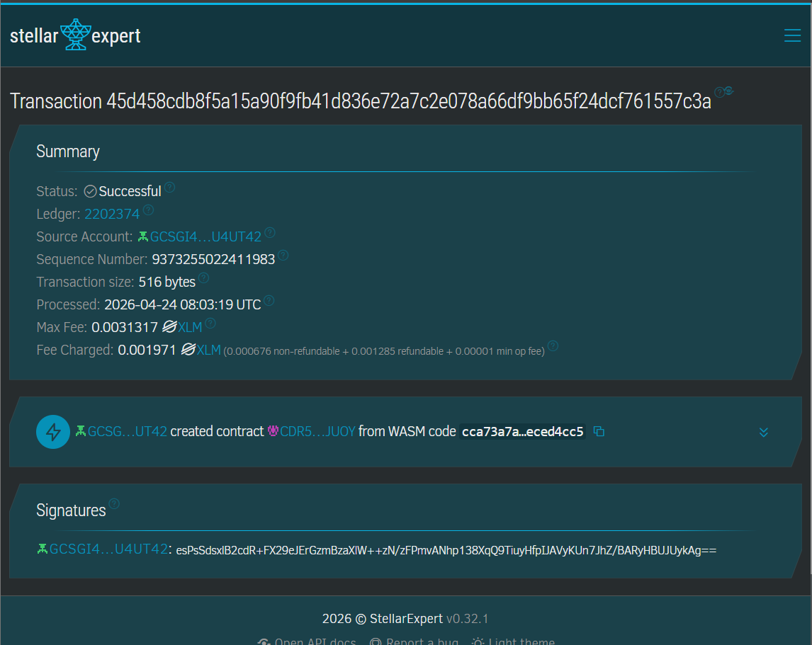Click the help icon next to Successful status

point(170,188)
